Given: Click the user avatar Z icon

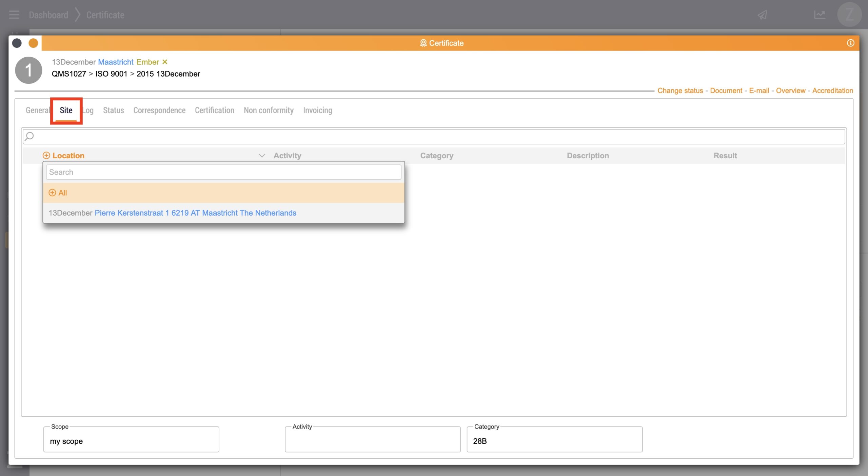Looking at the screenshot, I should point(849,15).
